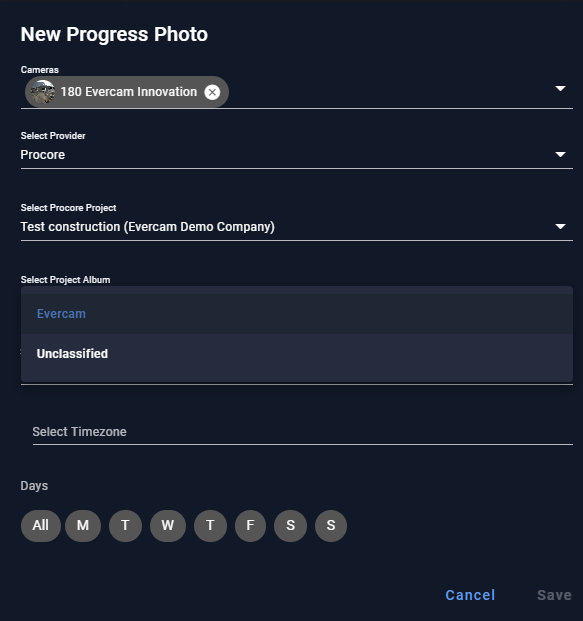Image resolution: width=583 pixels, height=621 pixels.
Task: Expand the Cameras dropdown arrow
Action: pos(560,88)
